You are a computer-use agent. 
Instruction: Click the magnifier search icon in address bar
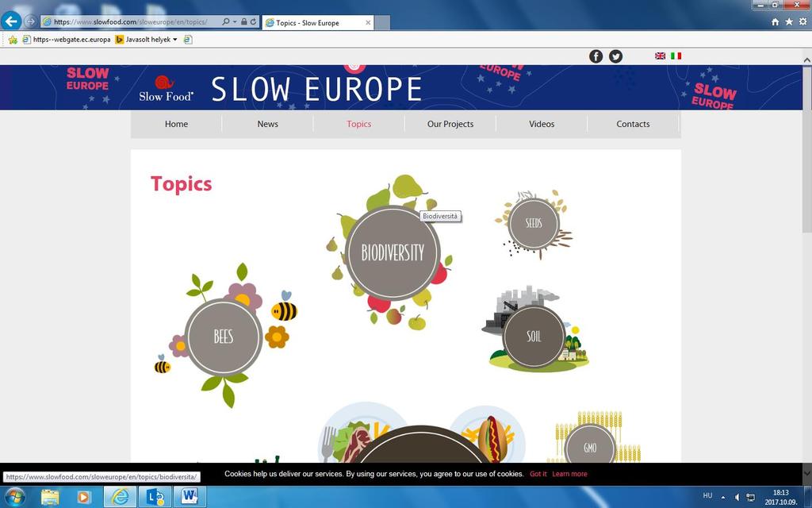pyautogui.click(x=226, y=21)
